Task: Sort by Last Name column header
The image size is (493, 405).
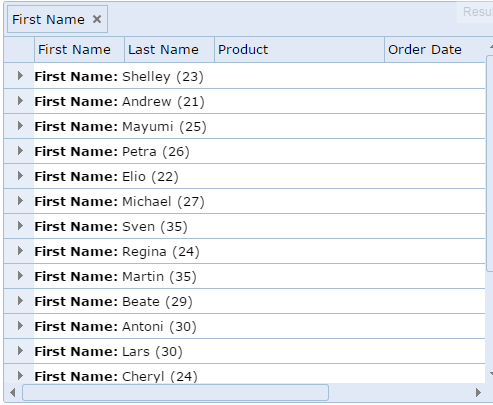Action: point(169,50)
